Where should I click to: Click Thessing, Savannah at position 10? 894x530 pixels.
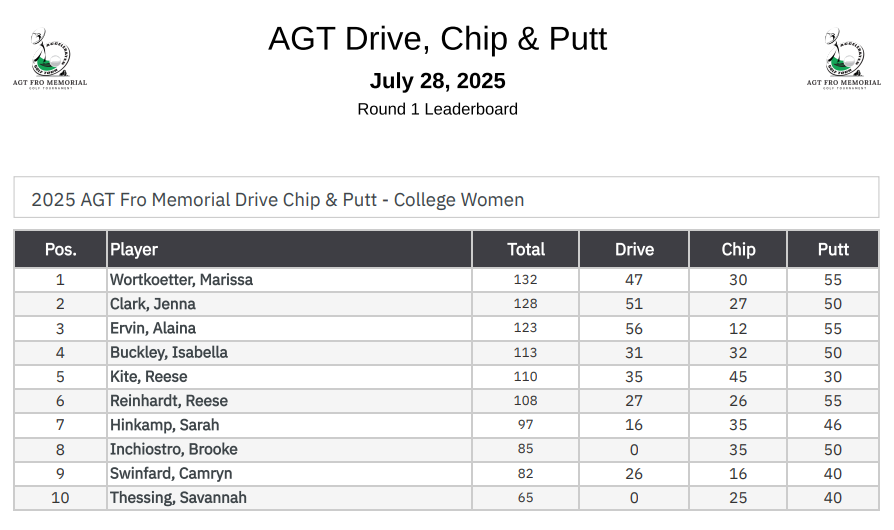178,498
